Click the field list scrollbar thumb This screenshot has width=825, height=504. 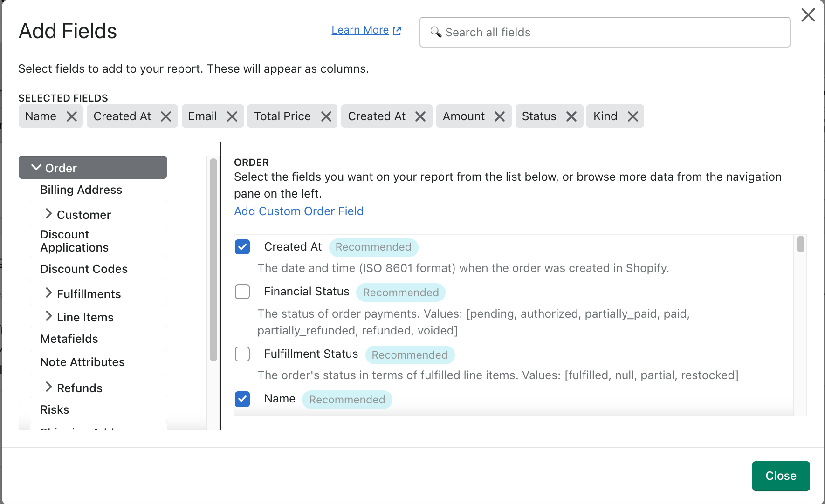click(801, 244)
